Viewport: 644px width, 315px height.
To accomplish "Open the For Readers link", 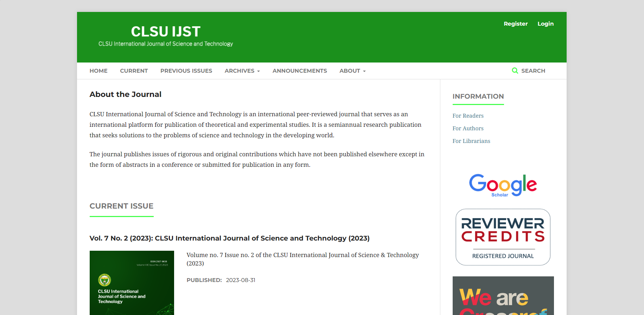I will click(468, 116).
